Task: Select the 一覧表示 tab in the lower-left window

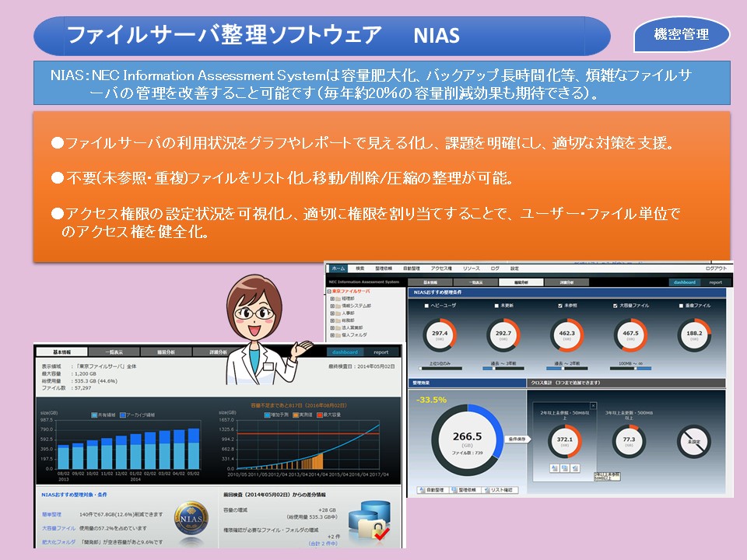Action: (x=114, y=352)
